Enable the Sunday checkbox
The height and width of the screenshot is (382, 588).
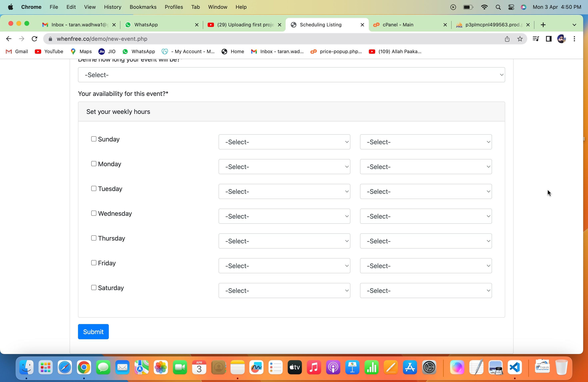pos(94,139)
